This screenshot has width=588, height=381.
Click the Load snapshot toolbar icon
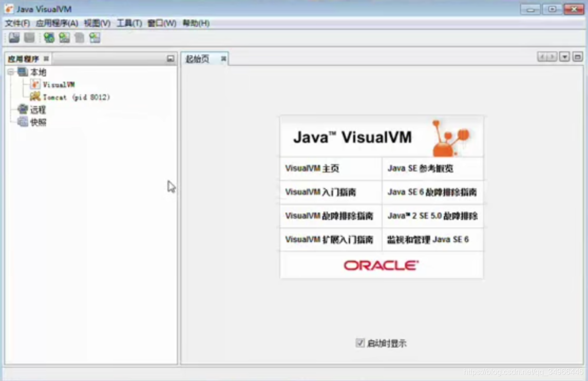pos(14,37)
